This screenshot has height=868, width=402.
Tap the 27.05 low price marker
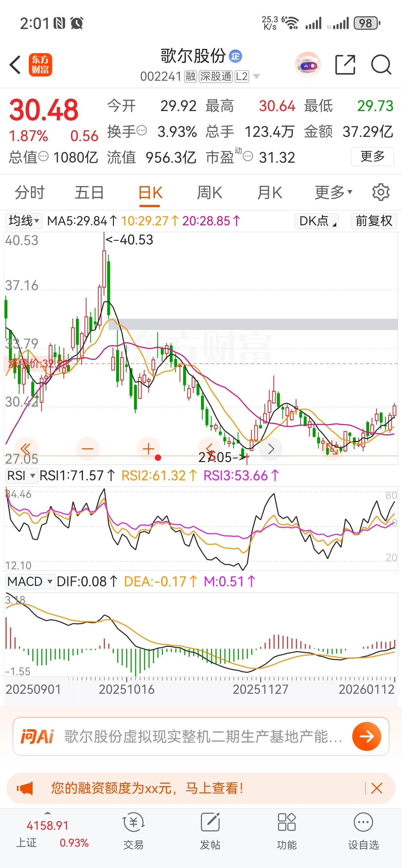pos(222,457)
